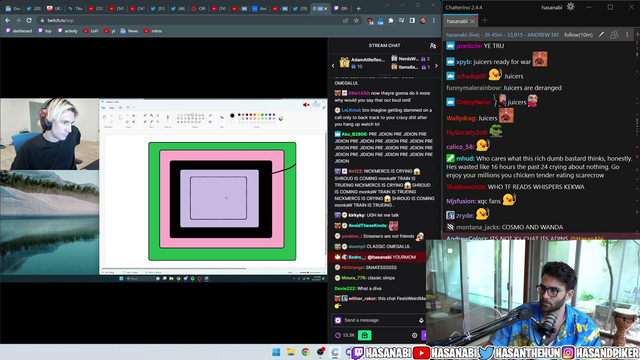This screenshot has width=640, height=360.
Task: Bookmark this page with the star icon
Action: tap(356, 20)
